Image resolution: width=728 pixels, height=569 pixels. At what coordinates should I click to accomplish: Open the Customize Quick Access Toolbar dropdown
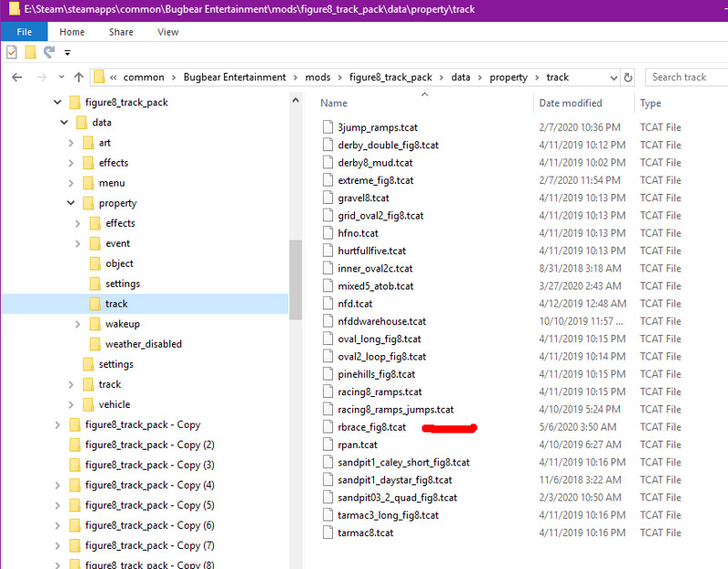coord(67,53)
